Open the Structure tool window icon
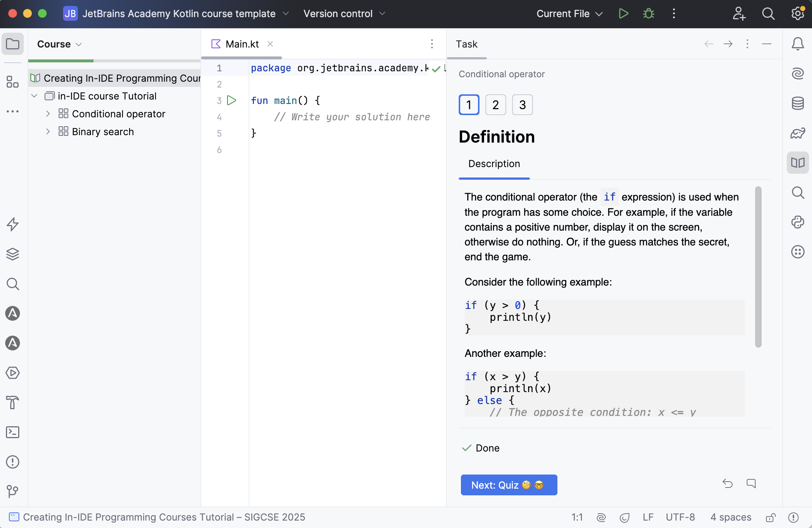This screenshot has width=812, height=528. click(13, 82)
